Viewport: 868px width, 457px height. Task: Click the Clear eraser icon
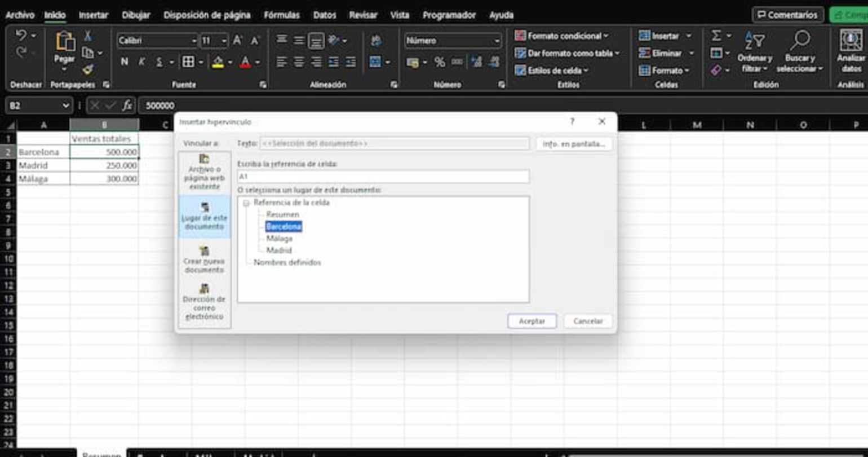coord(716,71)
